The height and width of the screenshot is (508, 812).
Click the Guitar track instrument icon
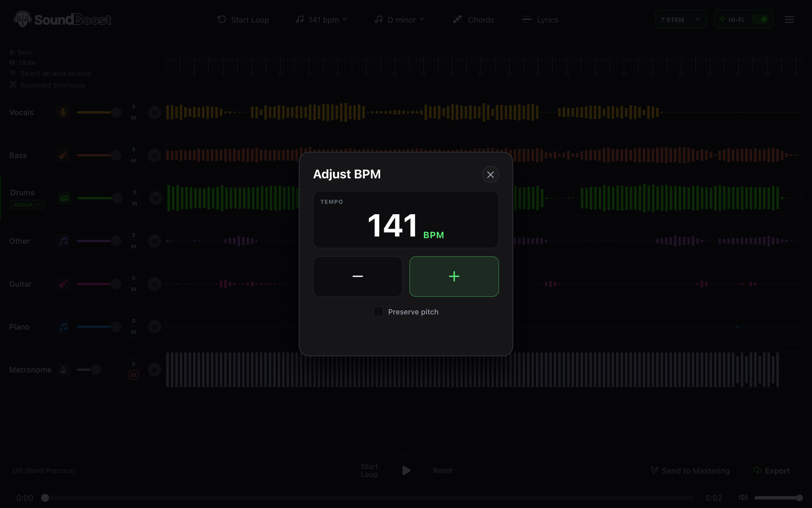click(x=63, y=284)
